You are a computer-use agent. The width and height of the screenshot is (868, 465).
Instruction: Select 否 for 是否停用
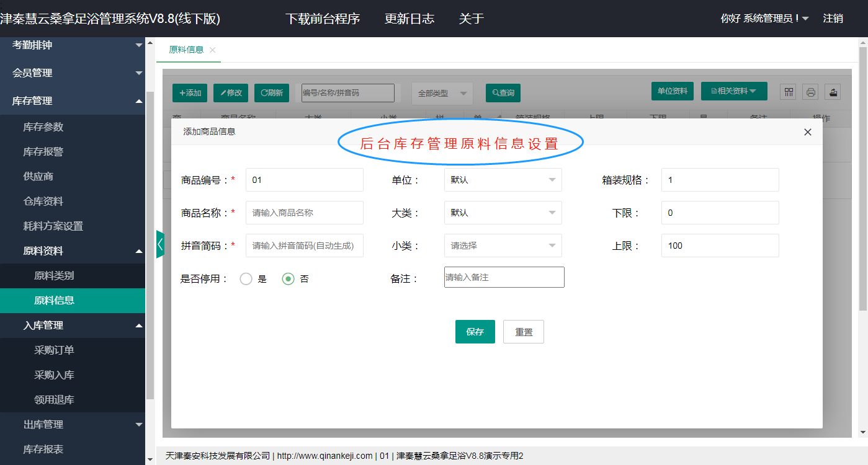pyautogui.click(x=288, y=279)
